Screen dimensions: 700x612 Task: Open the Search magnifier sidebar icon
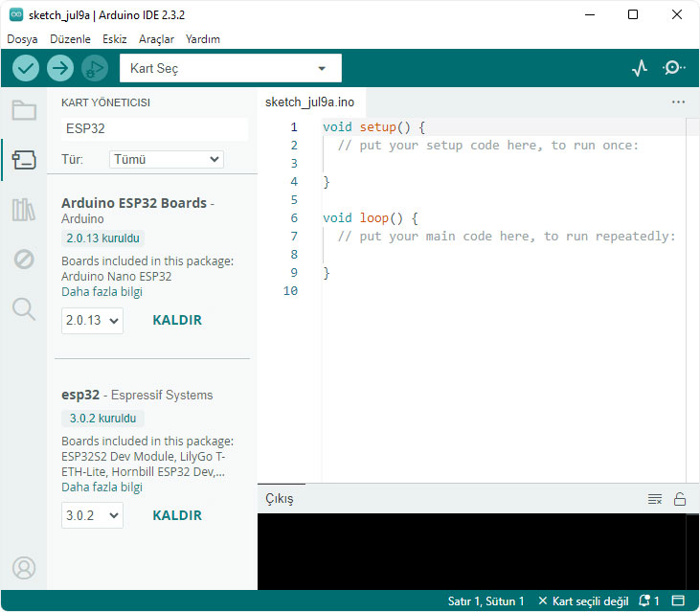(24, 309)
